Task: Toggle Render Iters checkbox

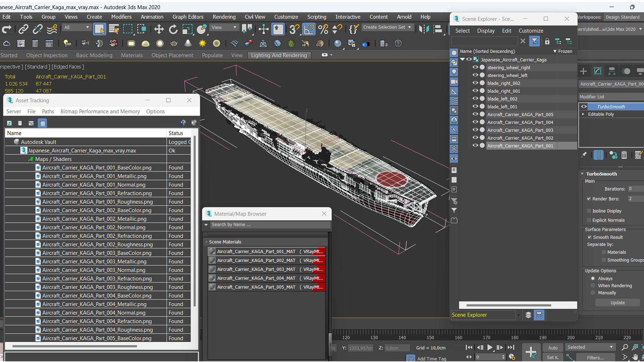Action: (x=589, y=199)
